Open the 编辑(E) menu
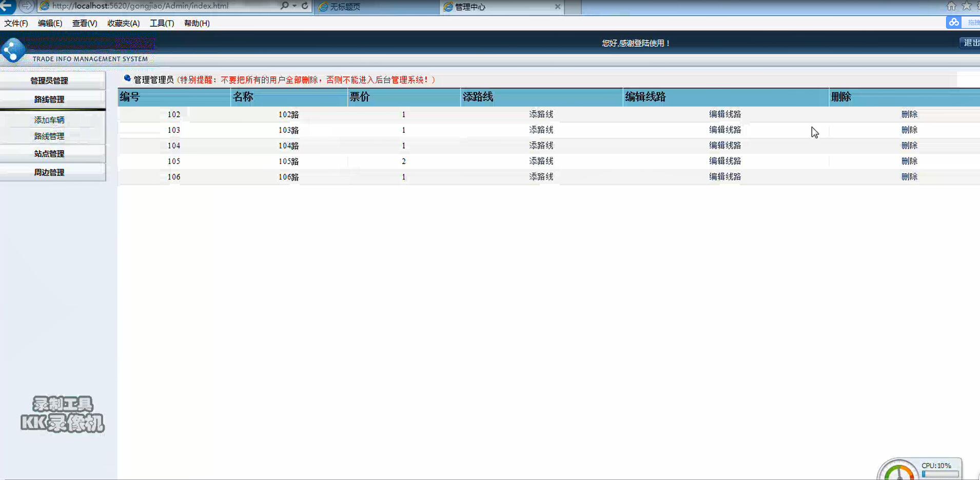This screenshot has width=980, height=480. click(50, 23)
